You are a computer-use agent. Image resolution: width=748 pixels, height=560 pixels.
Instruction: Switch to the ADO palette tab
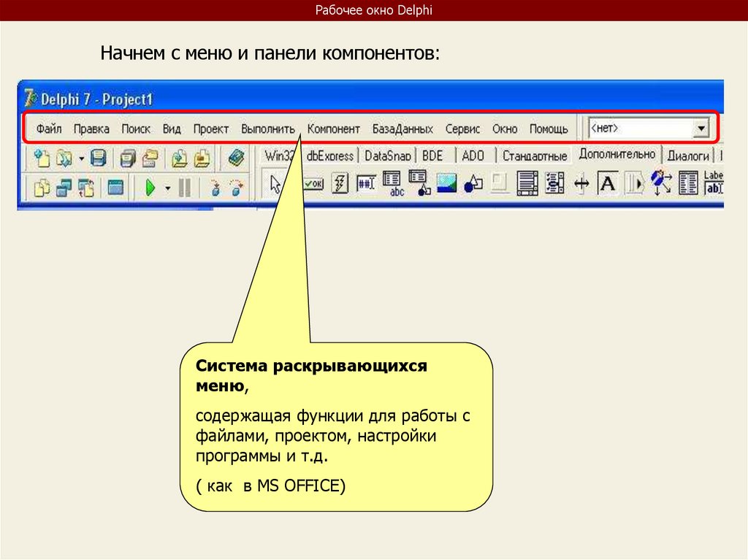click(x=473, y=156)
